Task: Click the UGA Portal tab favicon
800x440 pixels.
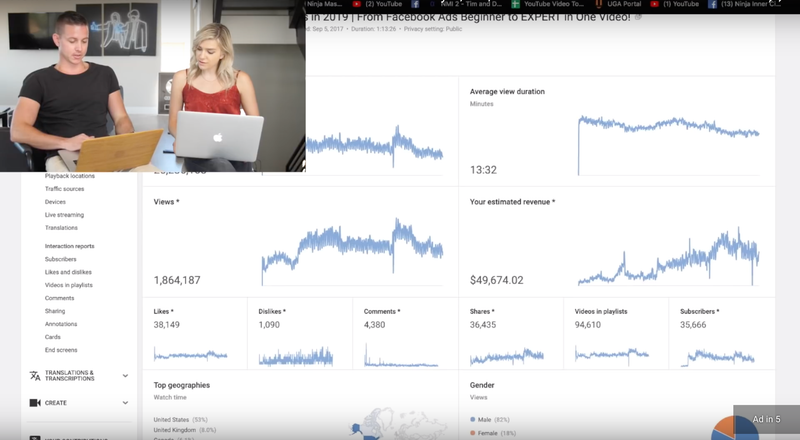Action: point(598,4)
